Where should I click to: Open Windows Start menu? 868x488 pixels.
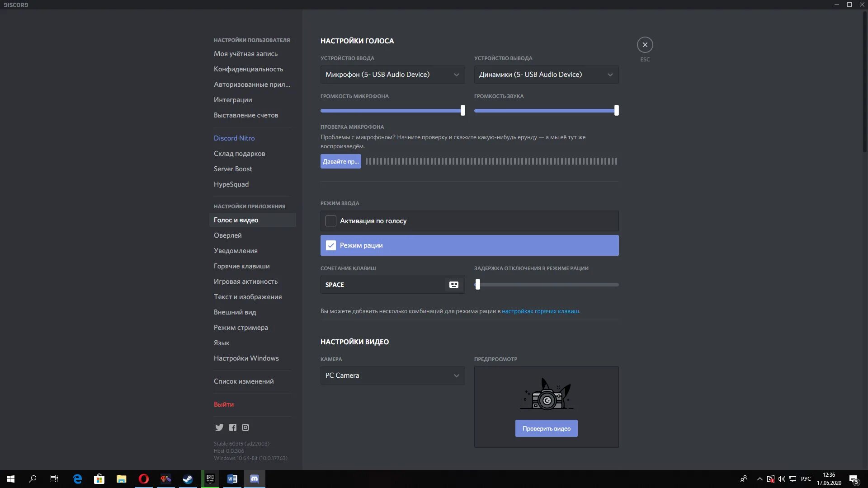[11, 479]
